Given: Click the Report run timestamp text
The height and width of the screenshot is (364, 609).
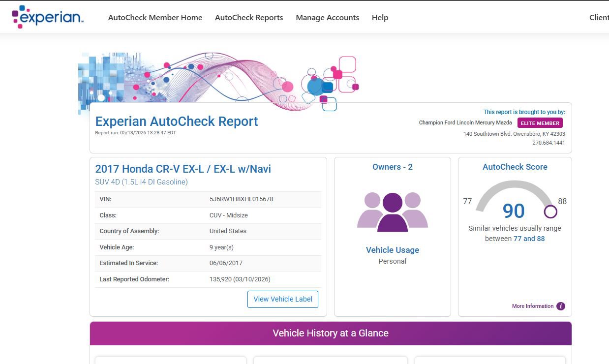Looking at the screenshot, I should pyautogui.click(x=135, y=133).
